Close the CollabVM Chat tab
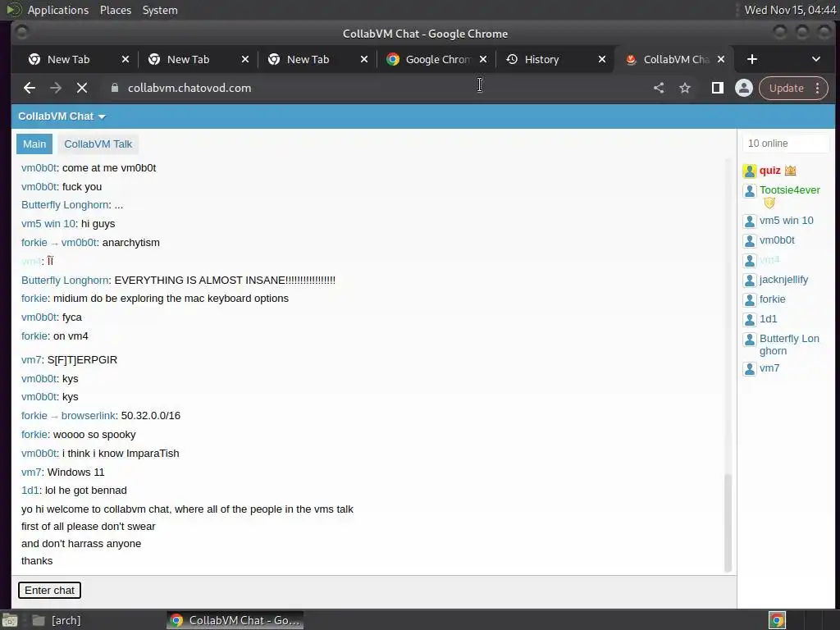840x630 pixels. 721,59
